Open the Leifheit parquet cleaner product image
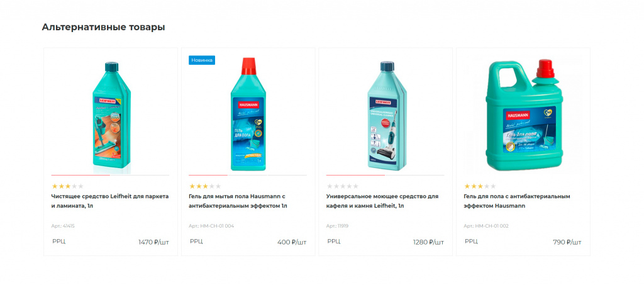 tap(111, 116)
